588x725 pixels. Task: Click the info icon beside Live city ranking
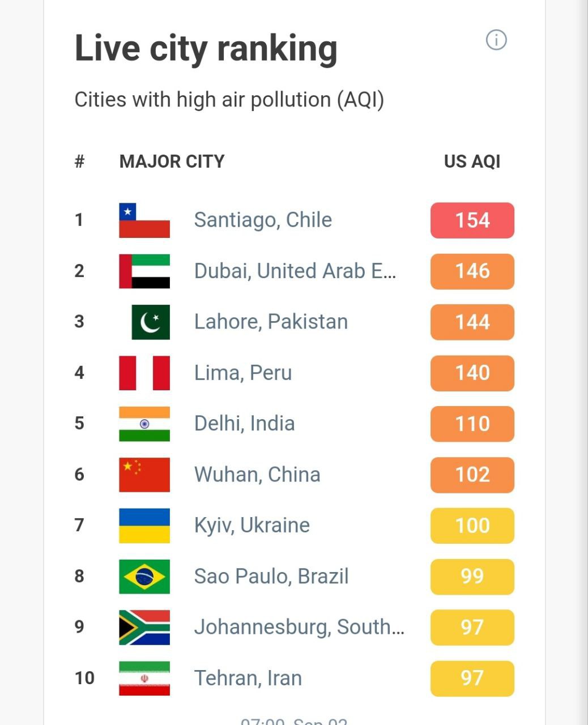[x=496, y=40]
